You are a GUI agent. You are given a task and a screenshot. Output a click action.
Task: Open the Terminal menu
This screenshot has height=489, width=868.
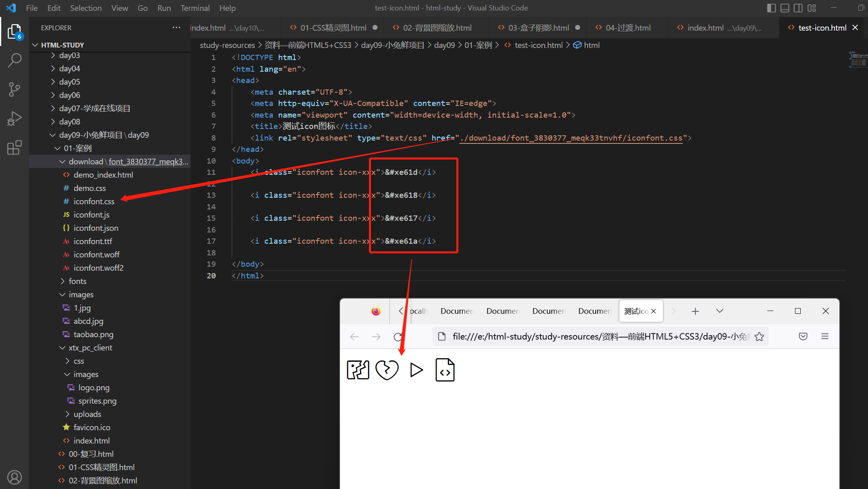tap(195, 8)
